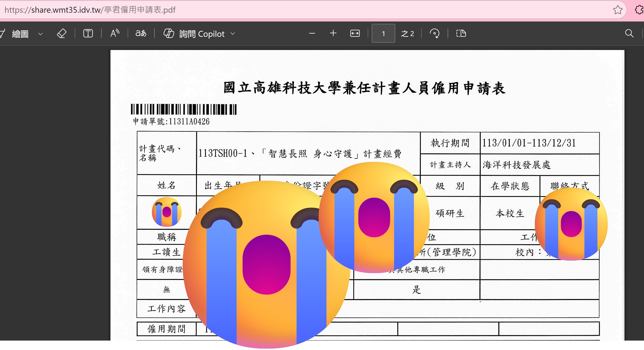Open the Translate tool
This screenshot has height=350, width=644.
pos(141,33)
